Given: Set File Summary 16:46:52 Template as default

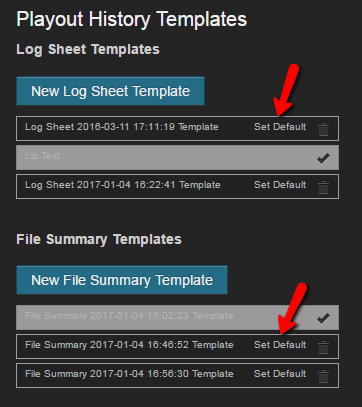Looking at the screenshot, I should click(x=280, y=345).
